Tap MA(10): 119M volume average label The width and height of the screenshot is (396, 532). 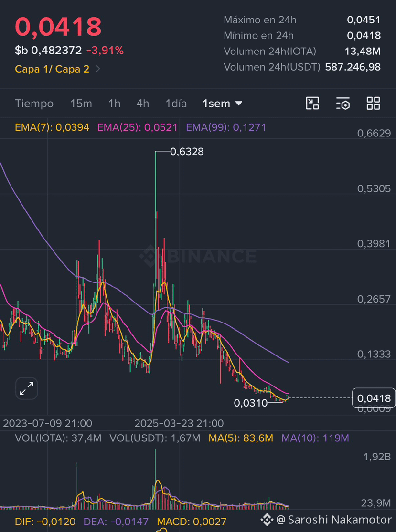pos(315,438)
